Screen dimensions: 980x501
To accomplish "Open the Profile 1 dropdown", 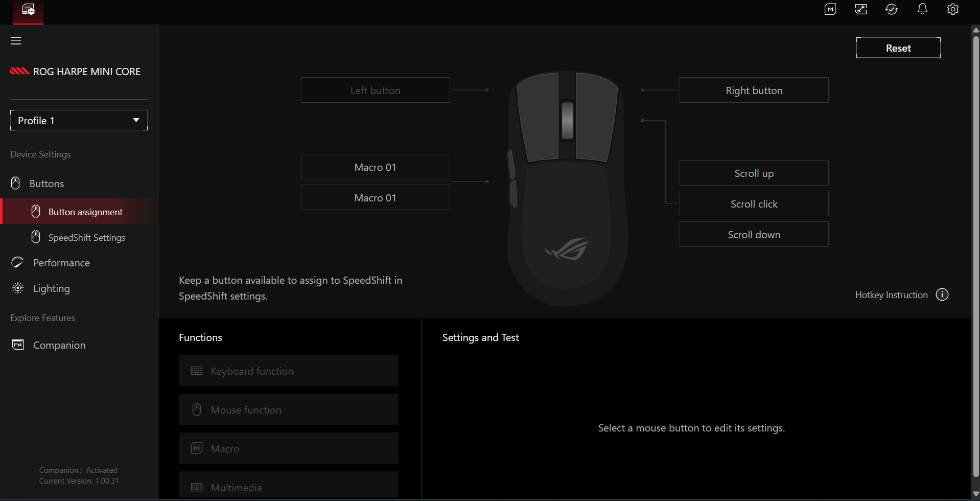I will coord(79,120).
